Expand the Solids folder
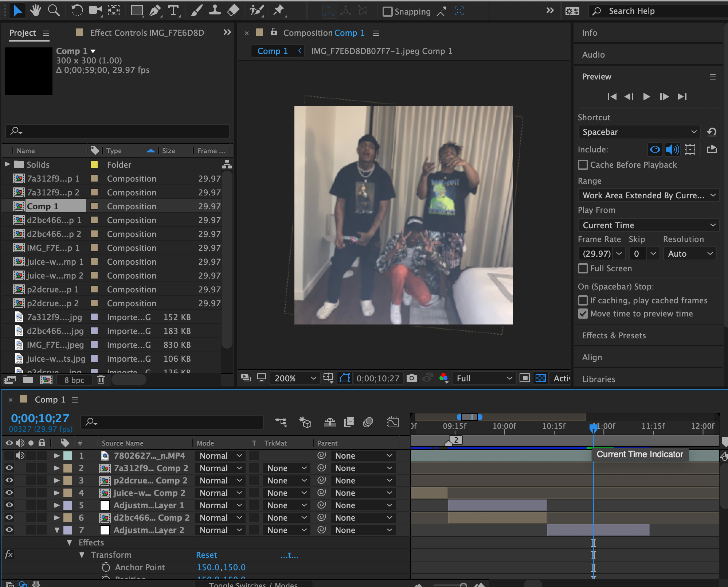 pyautogui.click(x=7, y=164)
